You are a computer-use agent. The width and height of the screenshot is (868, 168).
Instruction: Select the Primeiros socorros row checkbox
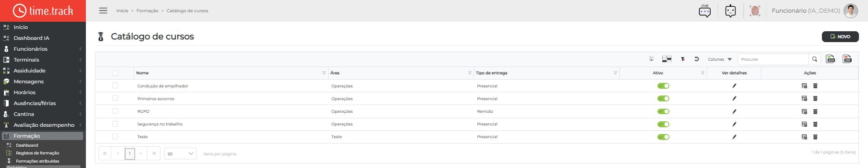point(115,98)
